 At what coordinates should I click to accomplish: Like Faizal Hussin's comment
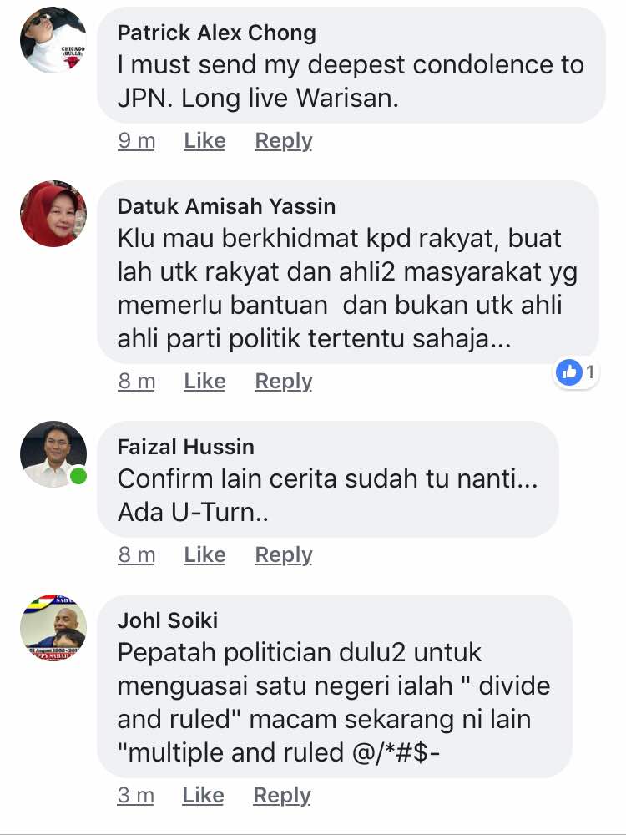[204, 555]
